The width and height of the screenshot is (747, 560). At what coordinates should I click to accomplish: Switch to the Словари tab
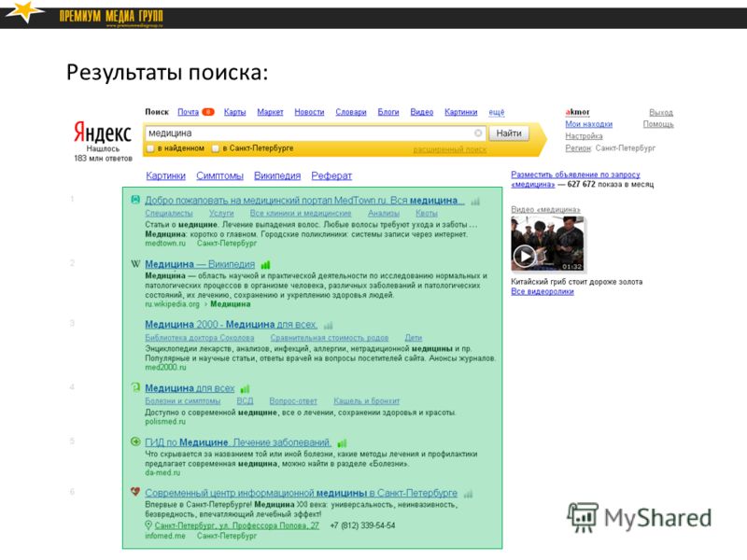pos(351,112)
